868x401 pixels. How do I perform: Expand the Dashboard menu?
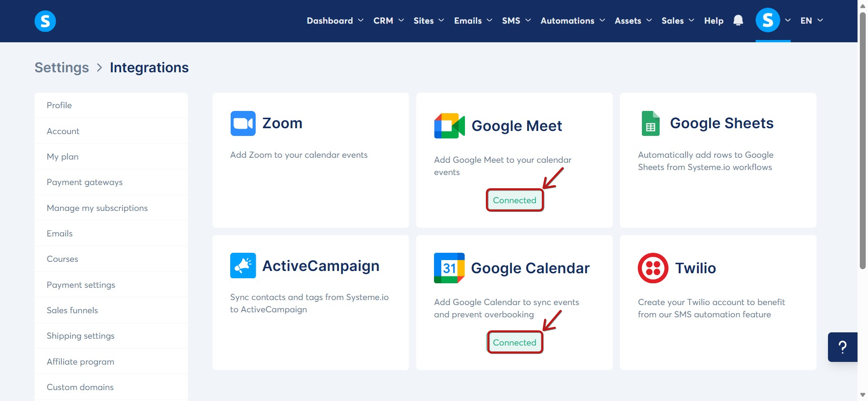(335, 20)
